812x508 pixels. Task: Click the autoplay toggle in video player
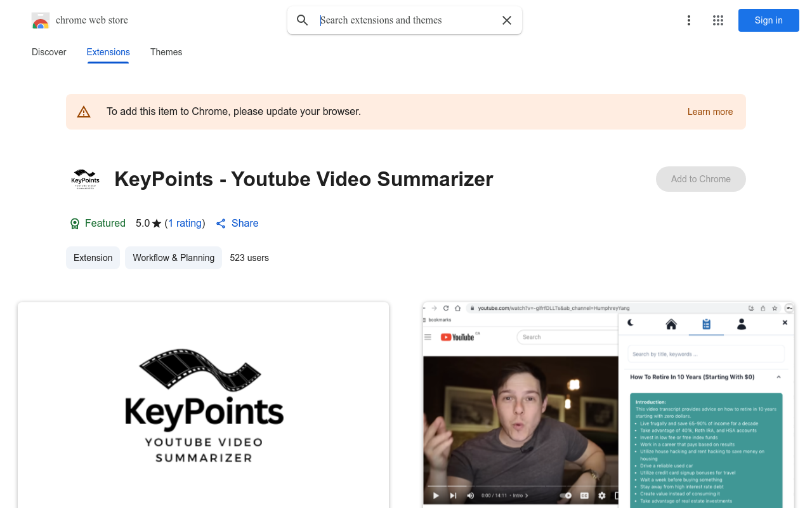[565, 495]
